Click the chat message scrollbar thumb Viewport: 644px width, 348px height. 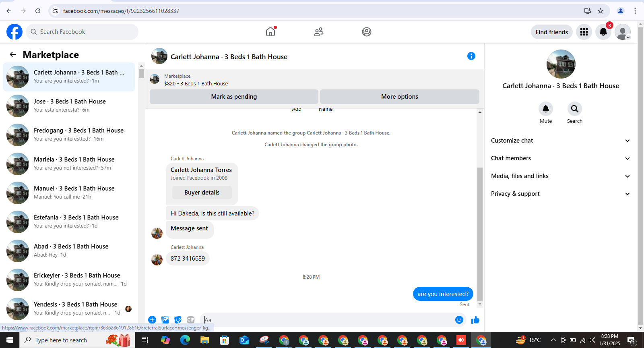[x=480, y=234]
